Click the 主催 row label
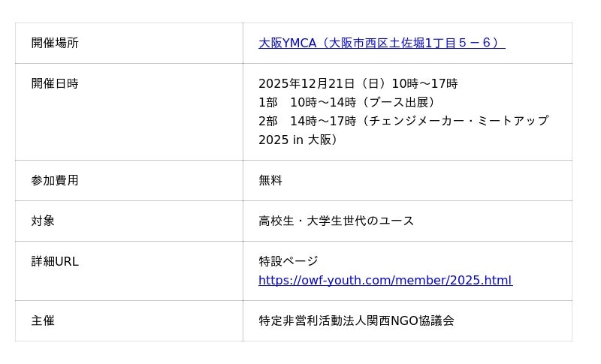Viewport: 601px width, 364px height. tap(43, 320)
